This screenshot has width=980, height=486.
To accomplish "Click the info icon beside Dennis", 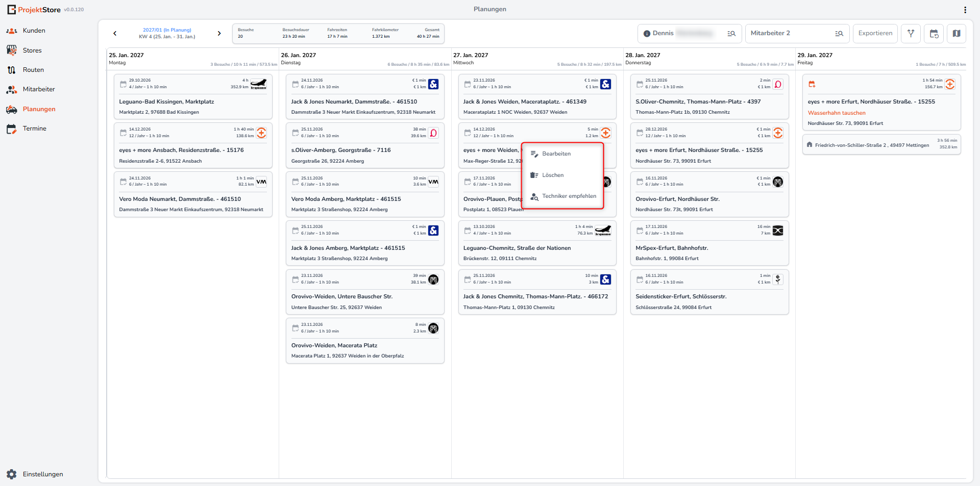I will [647, 34].
